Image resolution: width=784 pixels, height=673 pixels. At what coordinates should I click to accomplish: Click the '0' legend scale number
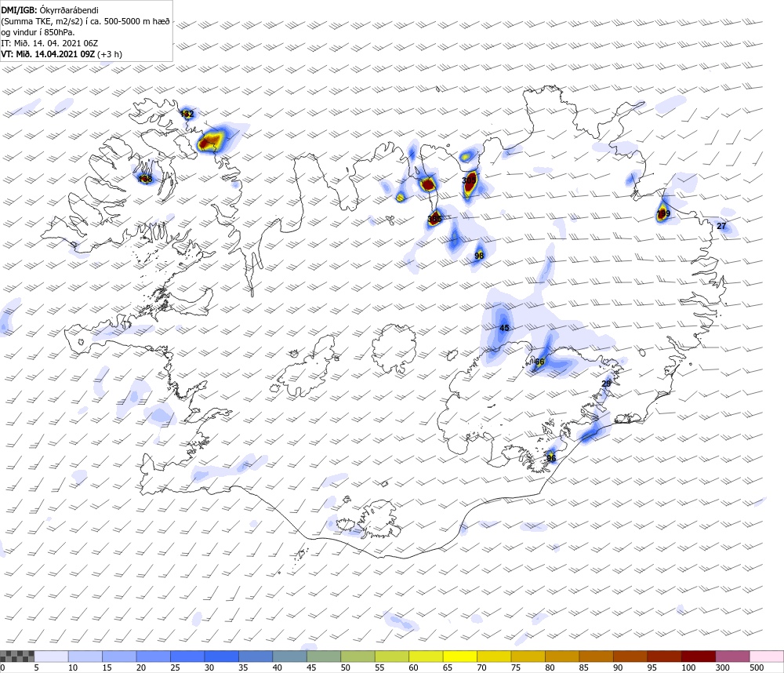pos(2,668)
